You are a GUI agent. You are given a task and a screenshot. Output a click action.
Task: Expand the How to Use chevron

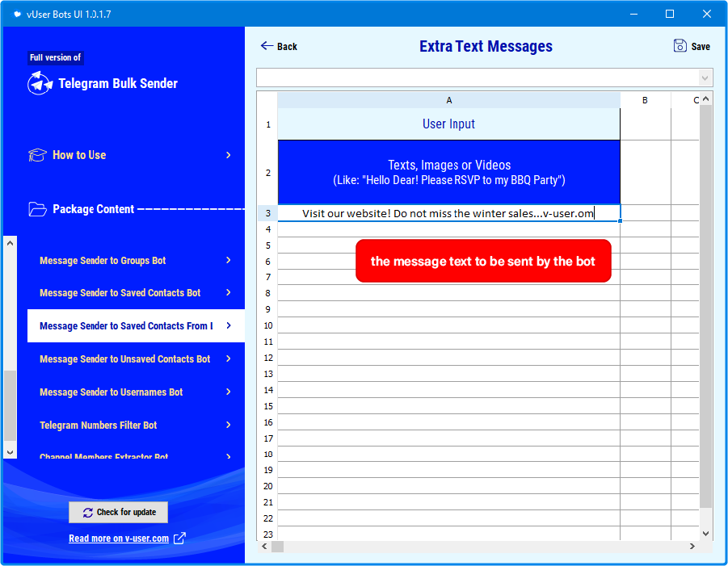coord(228,155)
